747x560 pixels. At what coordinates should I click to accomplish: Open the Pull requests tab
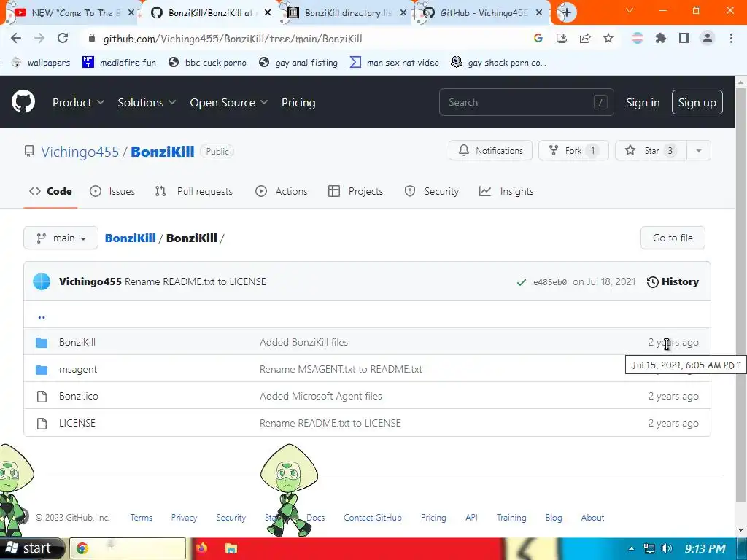(194, 191)
